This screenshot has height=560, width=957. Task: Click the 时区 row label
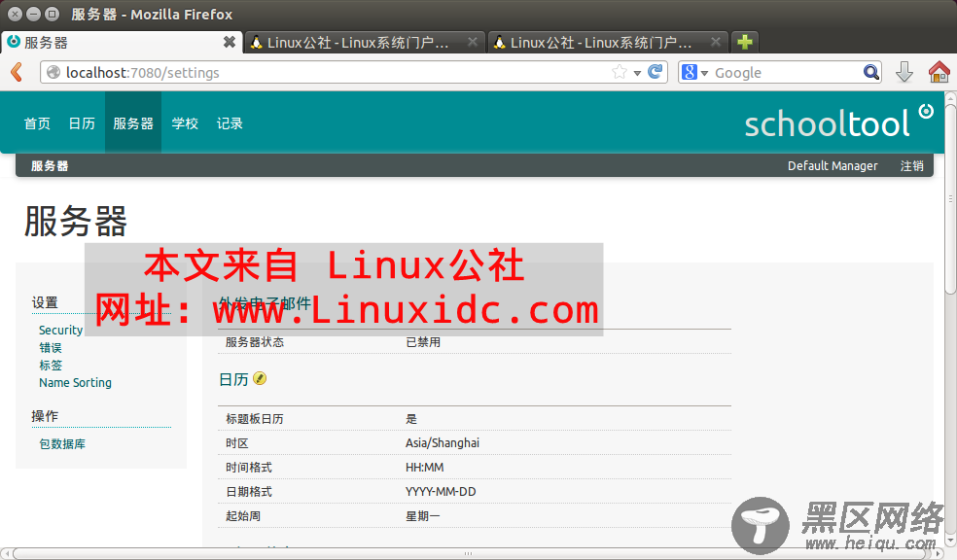tap(236, 443)
